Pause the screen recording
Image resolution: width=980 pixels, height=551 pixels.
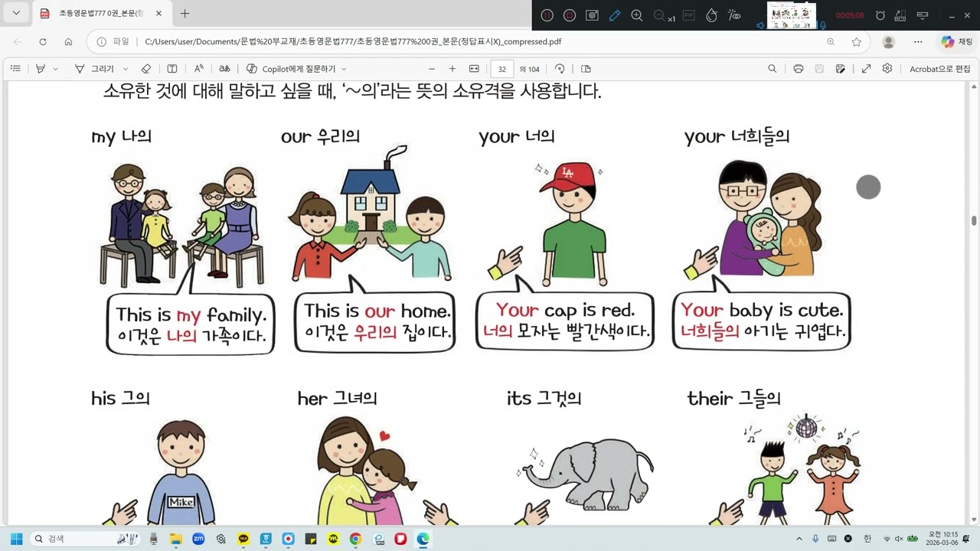(x=547, y=15)
